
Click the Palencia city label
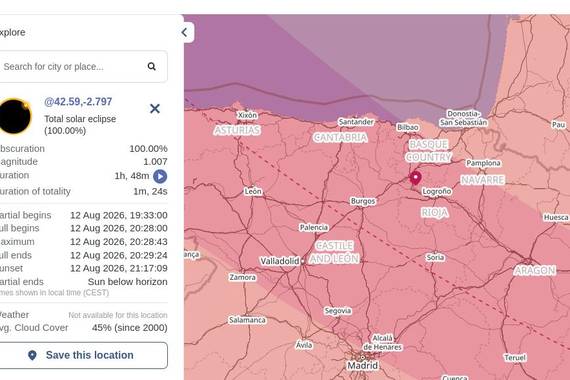314,227
